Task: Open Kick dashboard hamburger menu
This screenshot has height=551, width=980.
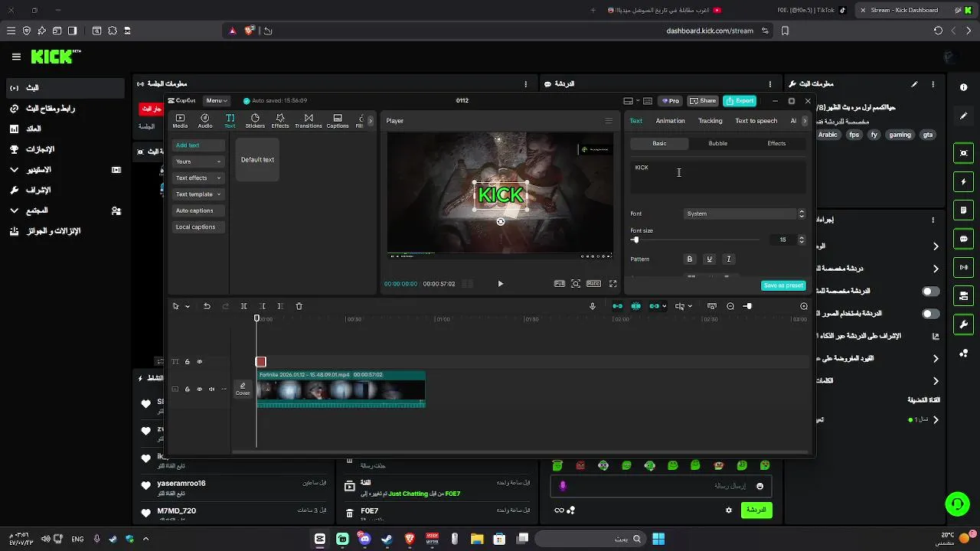Action: click(x=16, y=57)
